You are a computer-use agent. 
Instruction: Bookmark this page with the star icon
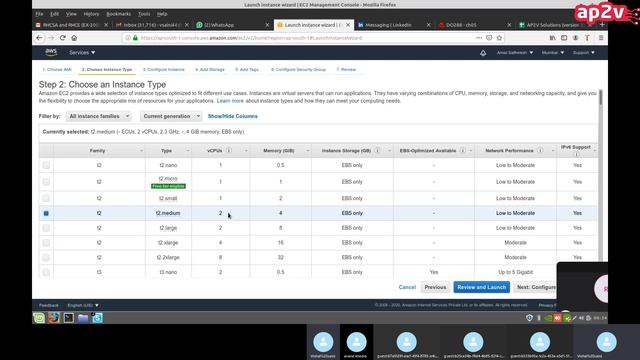(x=499, y=38)
